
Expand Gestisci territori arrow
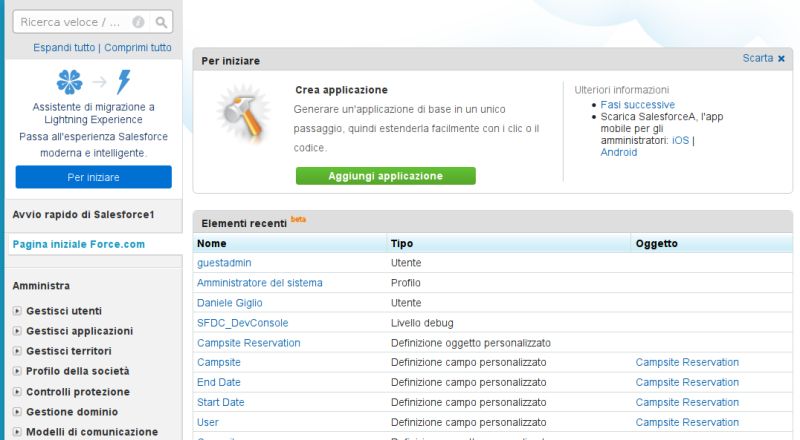17,351
